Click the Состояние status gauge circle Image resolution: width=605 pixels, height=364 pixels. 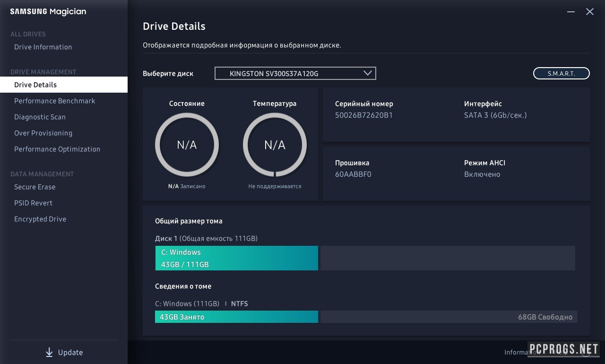(x=187, y=145)
